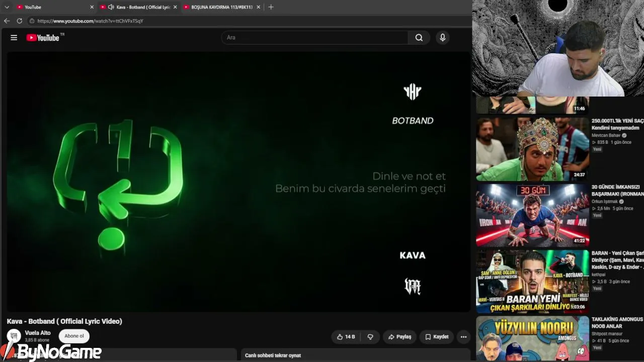Open the BARAN YENİ ÇIKAN ŞARKILARI thumbnail
This screenshot has width=644, height=362.
(532, 282)
